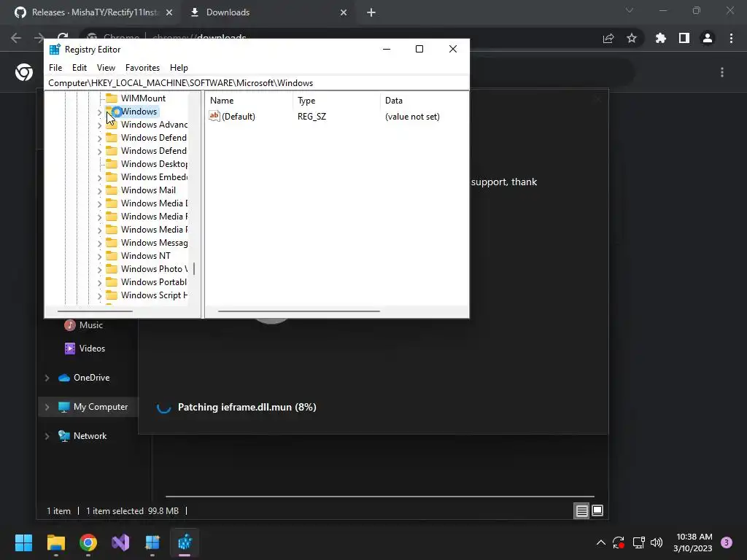747x560 pixels.
Task: Close the Releases GitHub tab
Action: coord(169,12)
